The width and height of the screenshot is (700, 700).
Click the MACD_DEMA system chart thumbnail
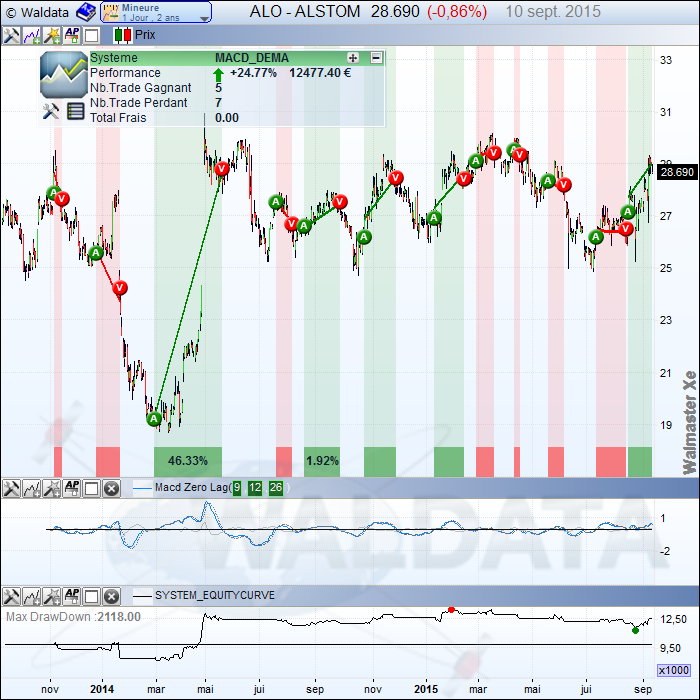64,75
